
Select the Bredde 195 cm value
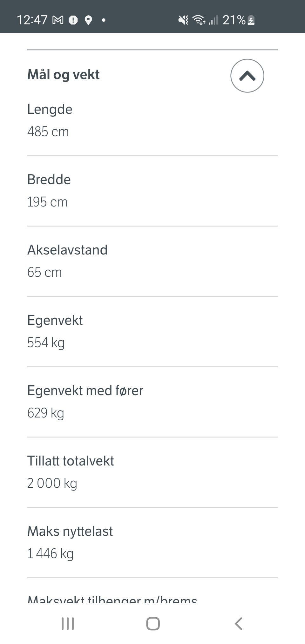tap(47, 202)
